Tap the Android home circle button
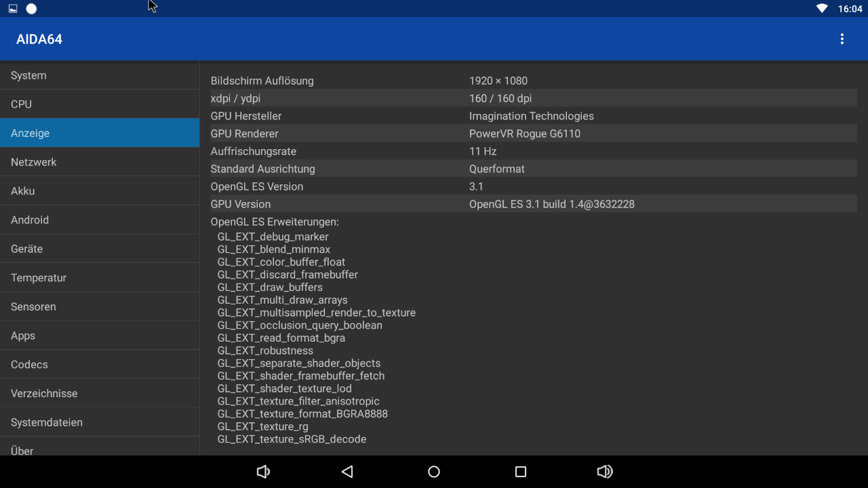Screen dimensions: 868x488 tap(434, 472)
